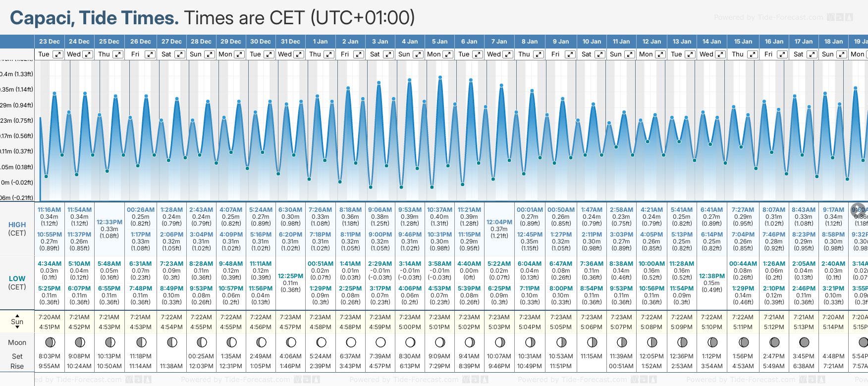868x386 pixels.
Task: Open expand icon next to Sat 10 Jan
Action: coord(599,54)
